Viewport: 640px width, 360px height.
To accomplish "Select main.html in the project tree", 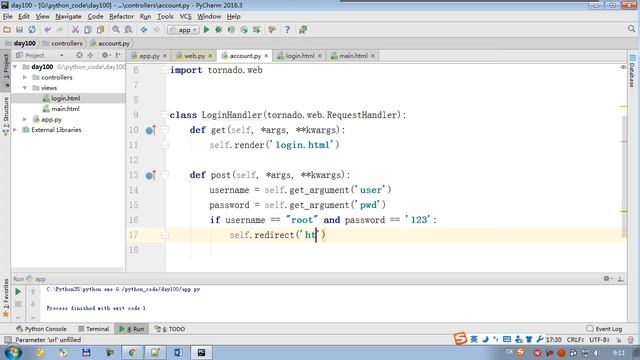I will (65, 109).
